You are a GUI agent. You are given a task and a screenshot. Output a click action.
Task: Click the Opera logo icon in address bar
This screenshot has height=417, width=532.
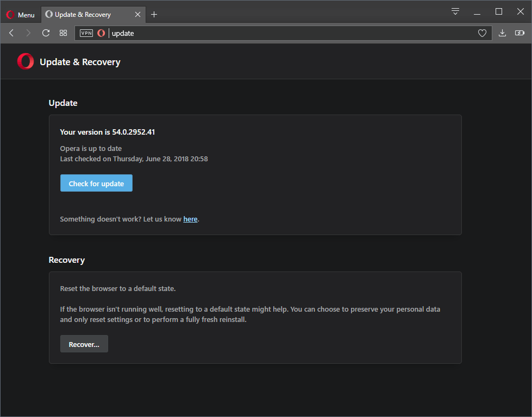(x=101, y=33)
